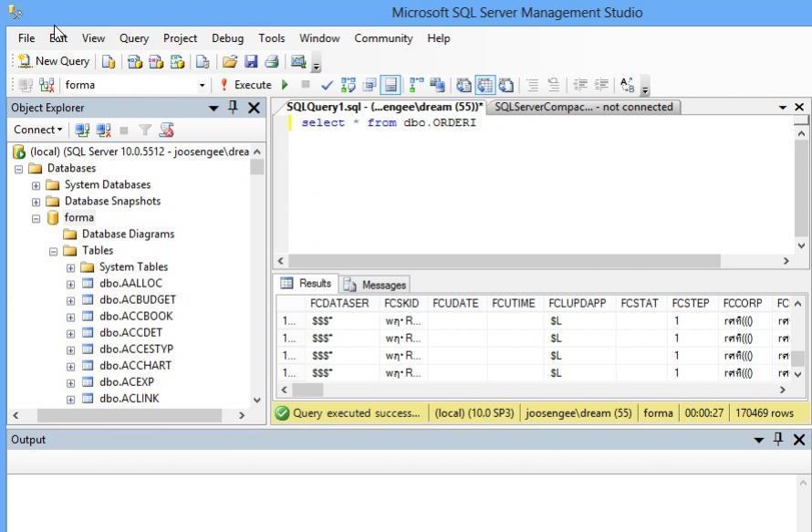Click the Cancel Executing Query stop icon
812x532 pixels.
tap(306, 85)
